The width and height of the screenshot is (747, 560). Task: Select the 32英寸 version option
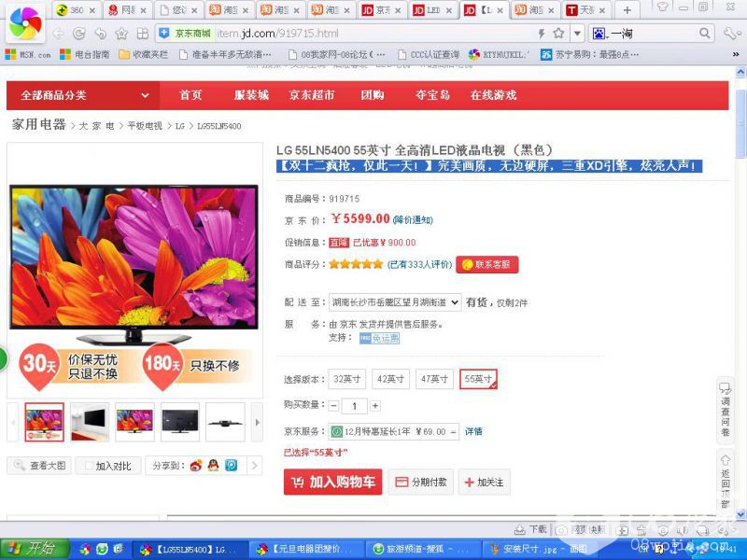click(x=347, y=379)
